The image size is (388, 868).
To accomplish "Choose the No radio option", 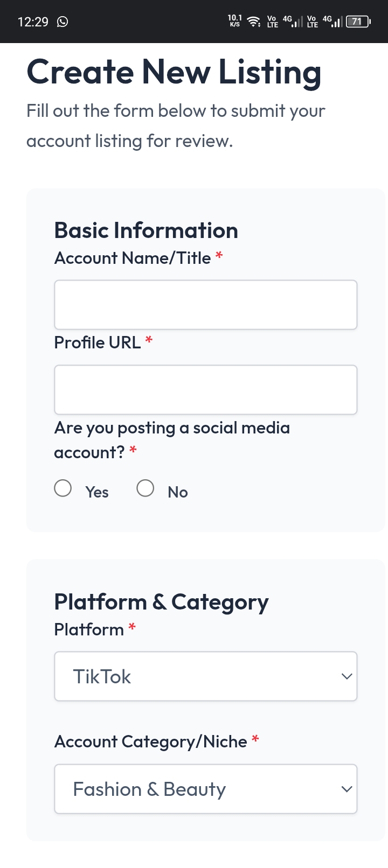I will (145, 488).
